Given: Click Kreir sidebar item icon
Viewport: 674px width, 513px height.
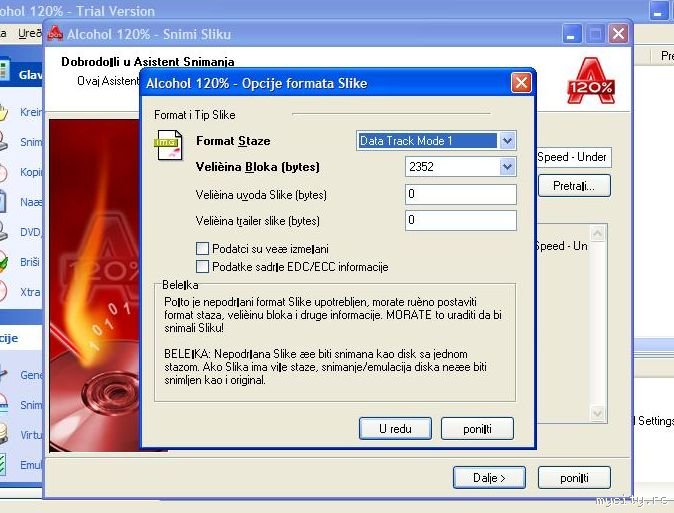Looking at the screenshot, I should tap(3, 112).
